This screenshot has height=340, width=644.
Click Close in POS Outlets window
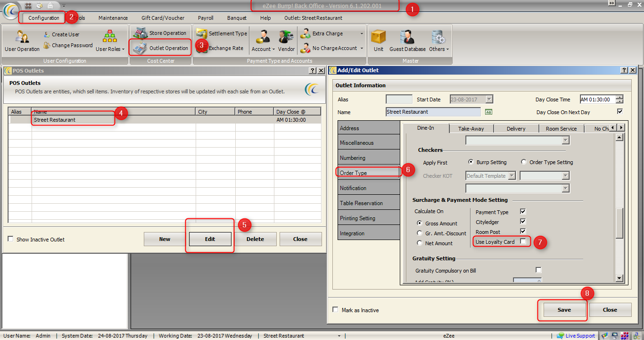click(x=300, y=239)
